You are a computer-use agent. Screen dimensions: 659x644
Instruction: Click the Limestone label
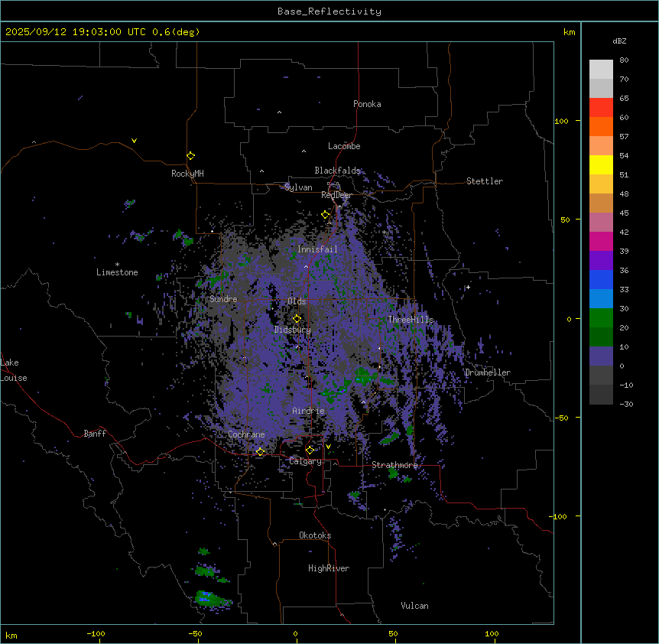coord(117,272)
